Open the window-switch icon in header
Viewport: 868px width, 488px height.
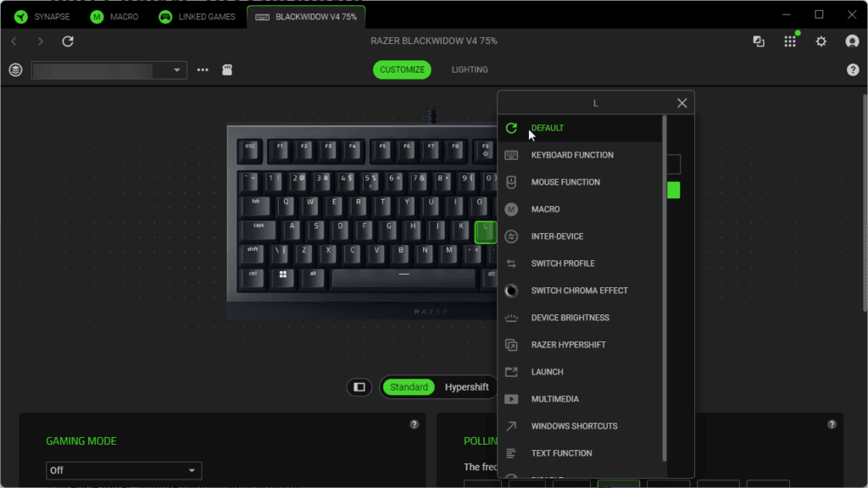point(759,41)
